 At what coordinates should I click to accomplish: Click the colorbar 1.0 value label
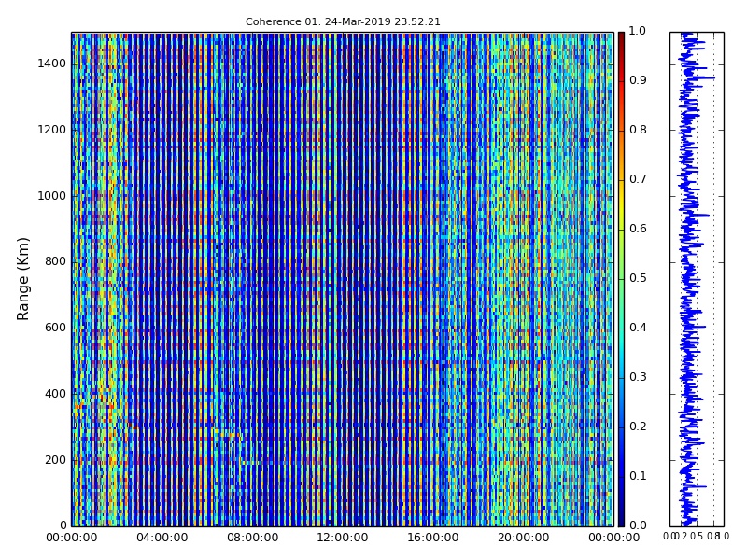(638, 31)
